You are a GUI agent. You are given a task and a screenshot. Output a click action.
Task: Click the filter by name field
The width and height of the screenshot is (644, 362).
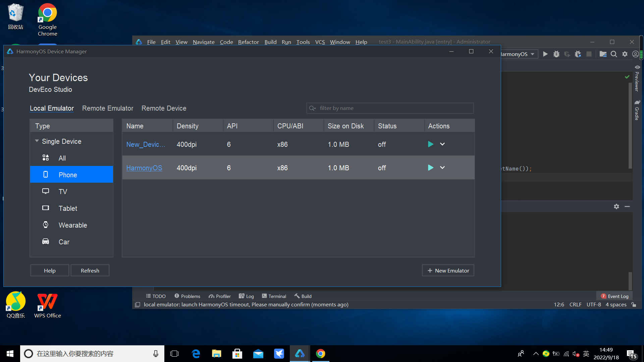(x=390, y=108)
